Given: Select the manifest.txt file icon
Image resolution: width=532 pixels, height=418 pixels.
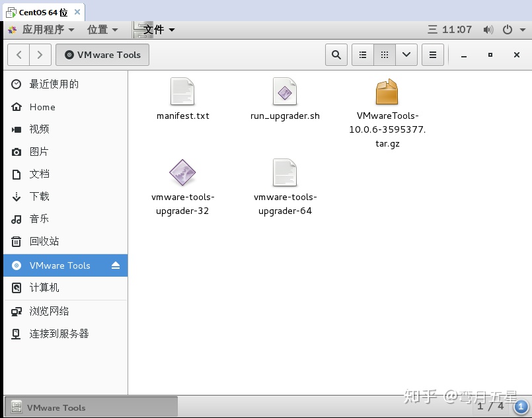Looking at the screenshot, I should point(182,92).
